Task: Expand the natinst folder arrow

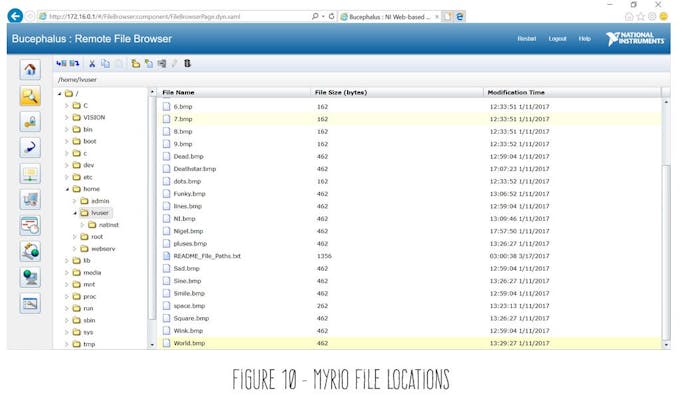Action: click(82, 225)
